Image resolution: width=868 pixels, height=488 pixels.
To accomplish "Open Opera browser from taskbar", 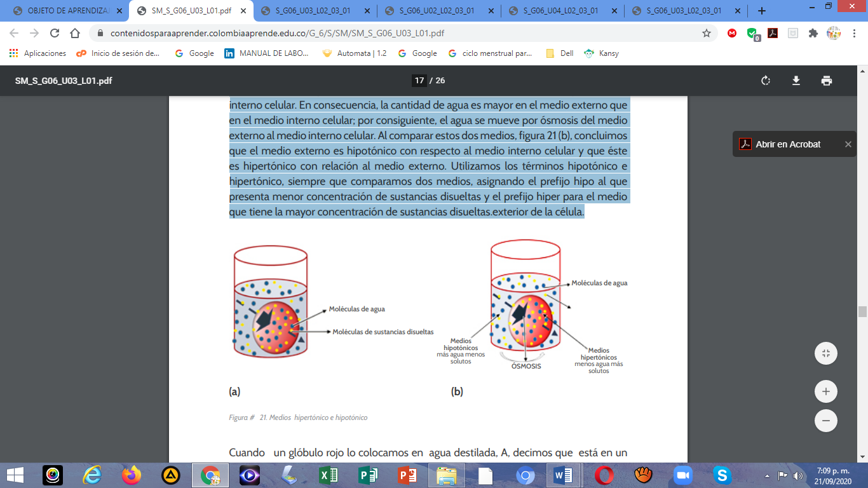I will click(604, 475).
